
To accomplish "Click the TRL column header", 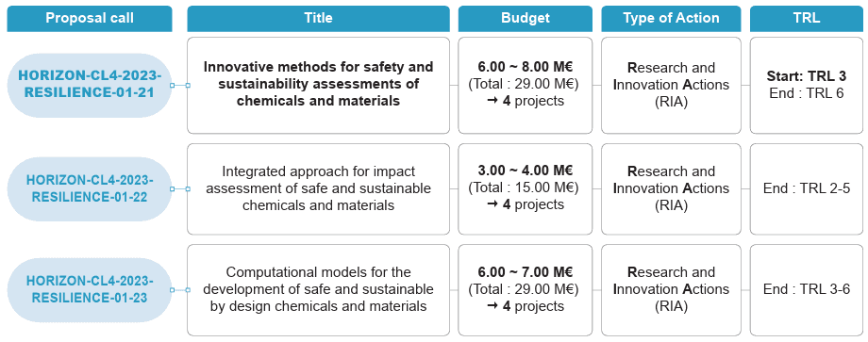I will coord(806,18).
